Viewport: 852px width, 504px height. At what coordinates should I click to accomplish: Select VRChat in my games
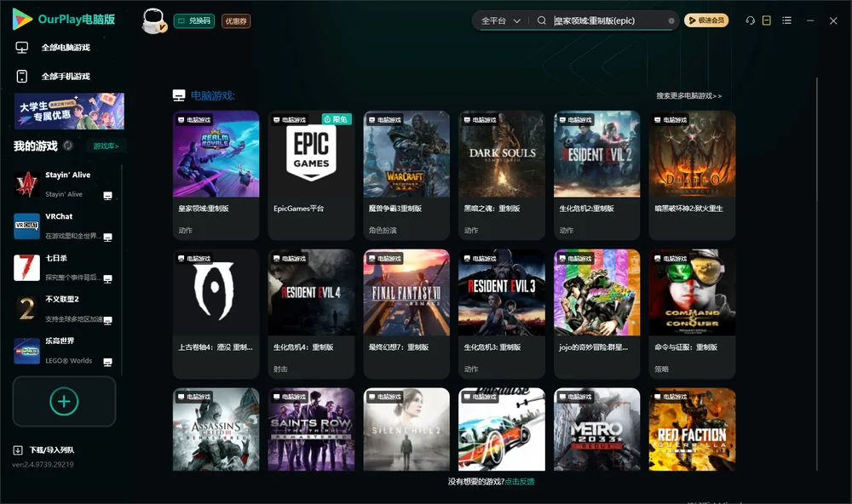point(64,226)
